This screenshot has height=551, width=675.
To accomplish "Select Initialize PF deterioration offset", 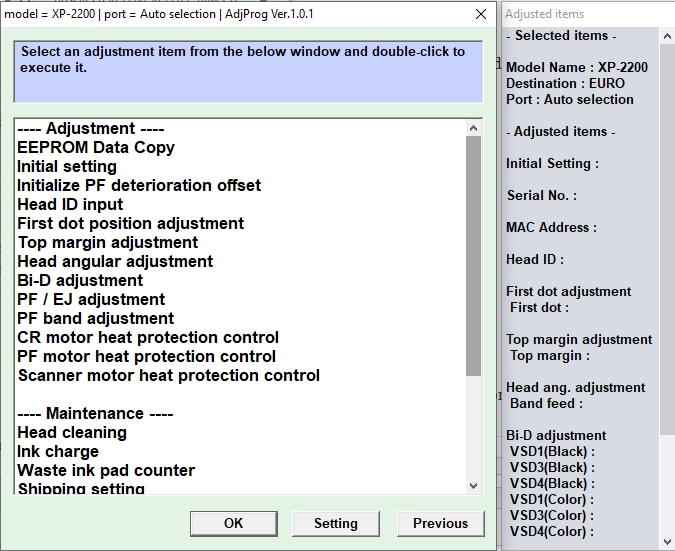I will click(139, 185).
